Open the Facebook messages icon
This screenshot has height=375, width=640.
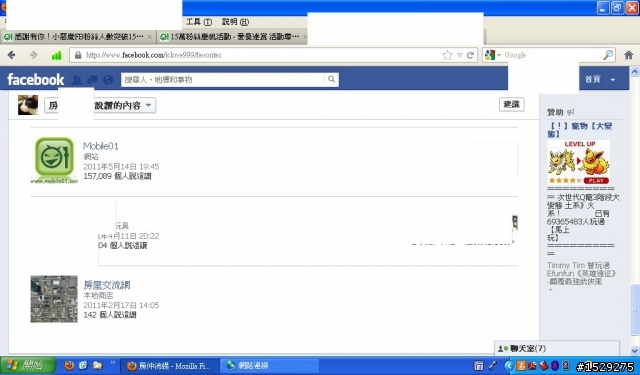92,80
